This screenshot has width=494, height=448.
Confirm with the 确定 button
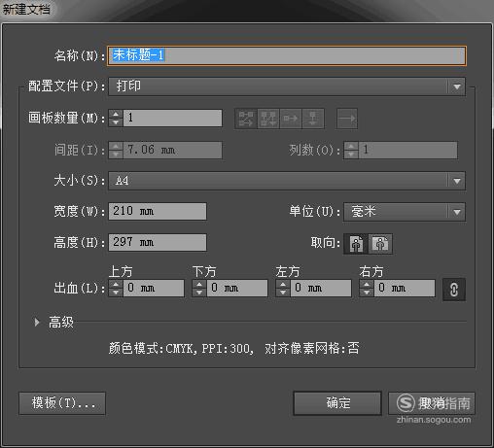(337, 403)
